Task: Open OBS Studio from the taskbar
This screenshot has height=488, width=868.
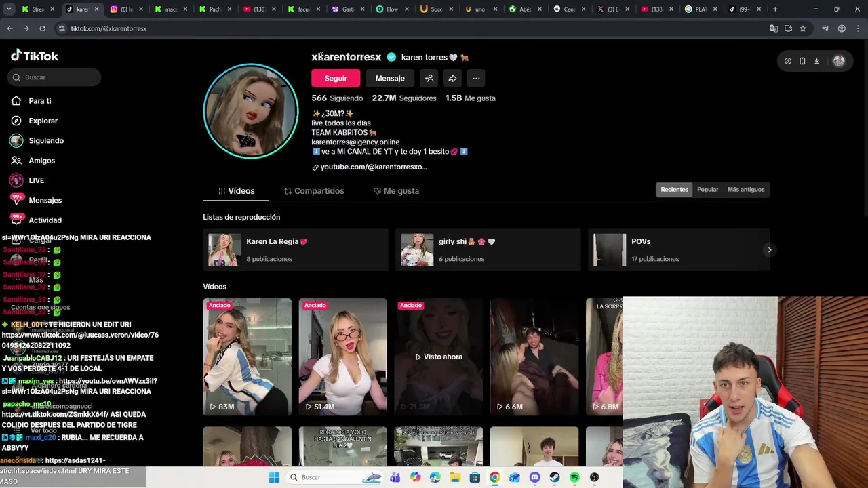Action: (x=595, y=477)
